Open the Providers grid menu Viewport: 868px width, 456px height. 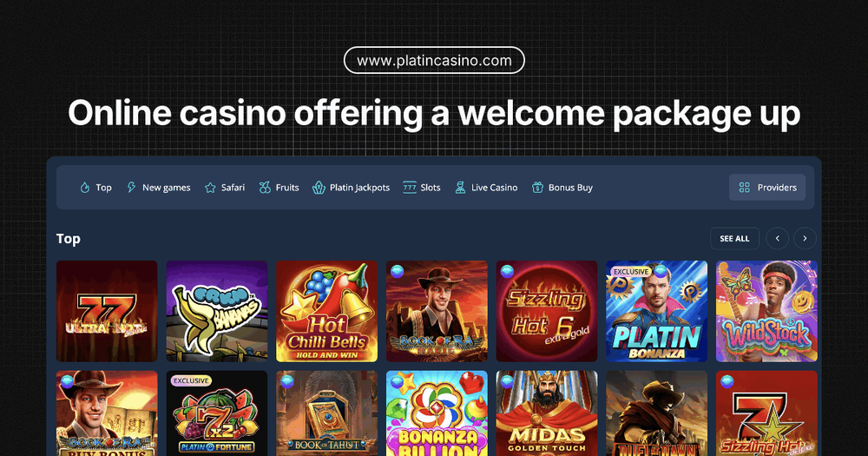pyautogui.click(x=767, y=188)
